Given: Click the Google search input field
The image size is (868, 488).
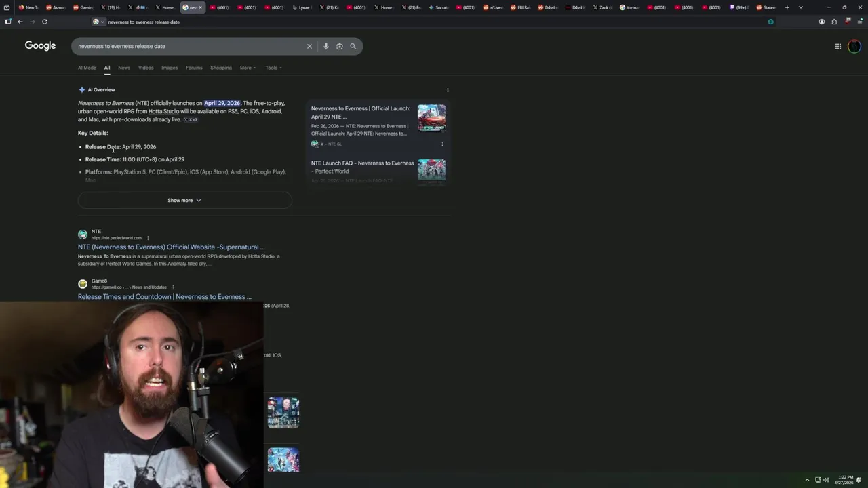Looking at the screenshot, I should pyautogui.click(x=190, y=46).
